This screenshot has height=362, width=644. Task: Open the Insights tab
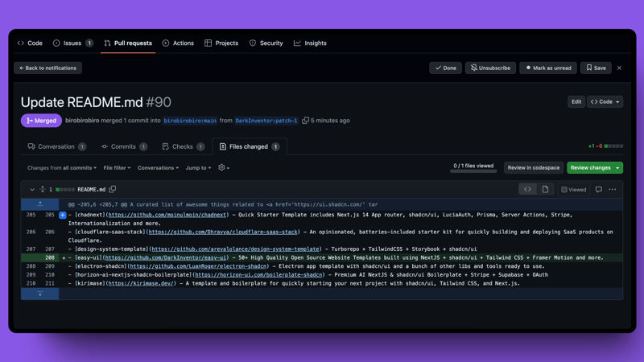click(x=310, y=43)
